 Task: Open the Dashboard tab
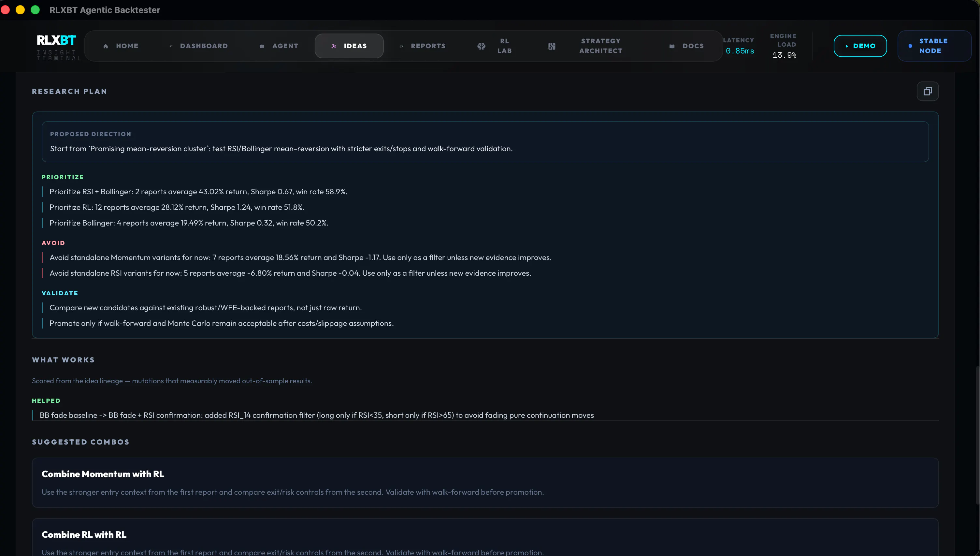pyautogui.click(x=199, y=46)
